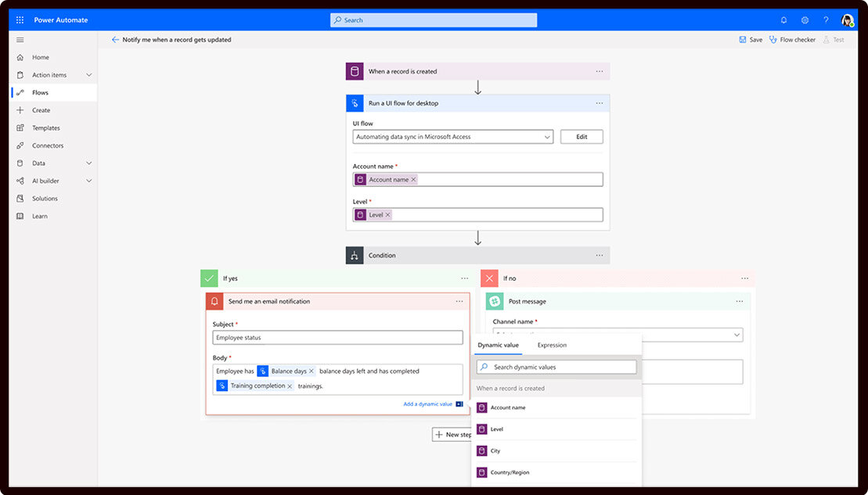Run the Flow checker
The image size is (868, 495).
point(792,40)
